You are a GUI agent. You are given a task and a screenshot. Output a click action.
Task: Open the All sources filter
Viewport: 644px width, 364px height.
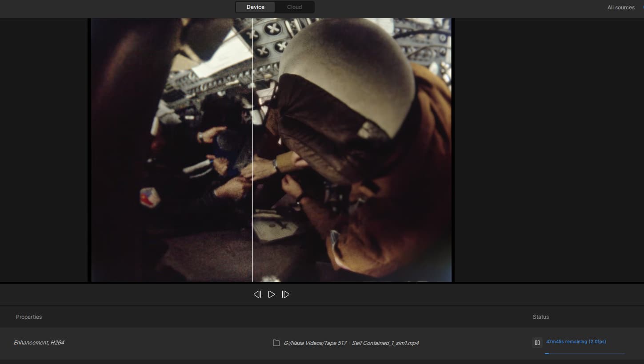(x=620, y=8)
